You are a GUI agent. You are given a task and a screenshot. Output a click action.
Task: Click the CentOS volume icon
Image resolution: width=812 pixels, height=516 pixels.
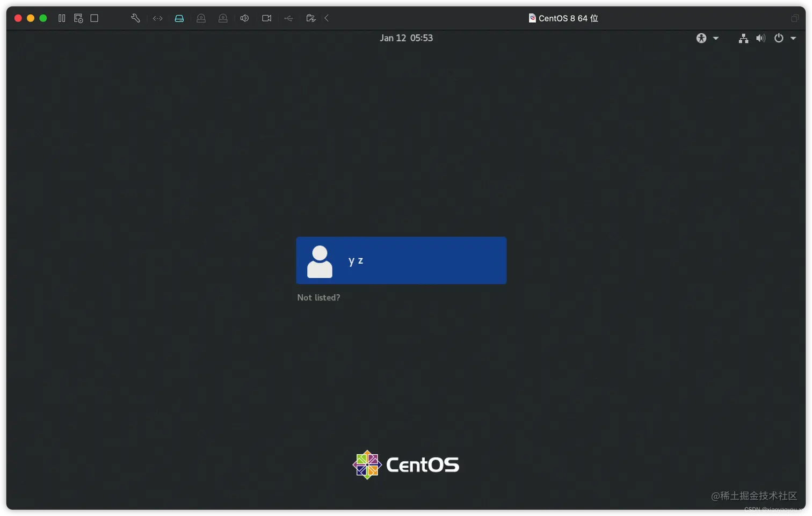pos(760,38)
